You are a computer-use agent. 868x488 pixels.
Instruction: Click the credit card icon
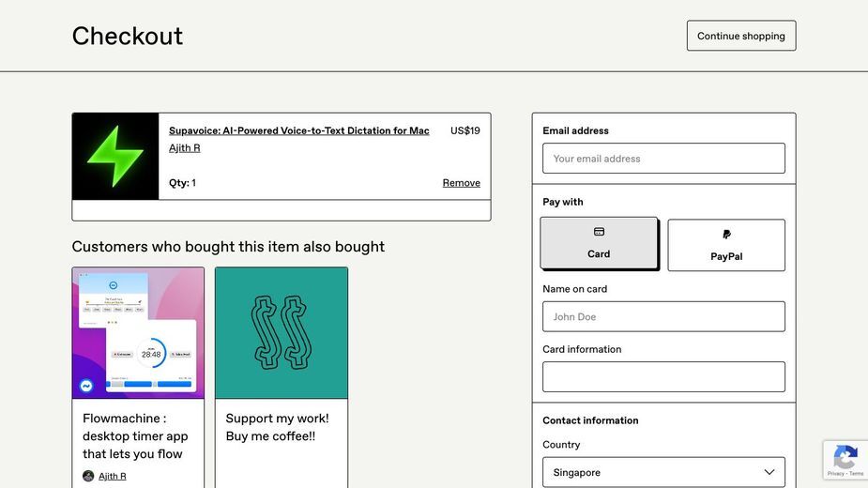pyautogui.click(x=599, y=232)
